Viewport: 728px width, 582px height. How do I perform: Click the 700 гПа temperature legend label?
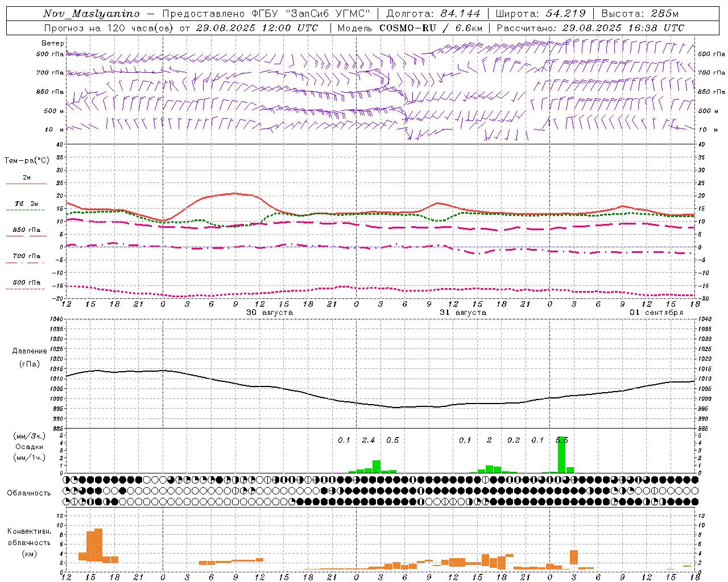point(27,256)
